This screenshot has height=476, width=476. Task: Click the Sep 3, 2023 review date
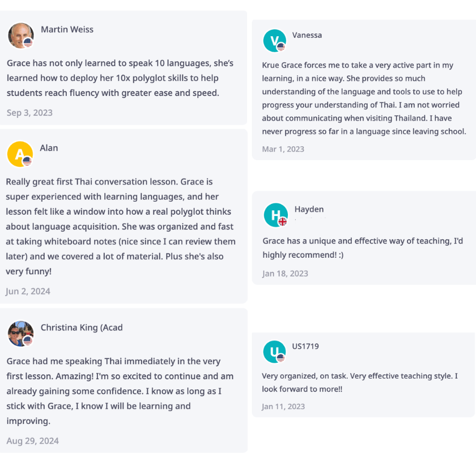pos(29,113)
